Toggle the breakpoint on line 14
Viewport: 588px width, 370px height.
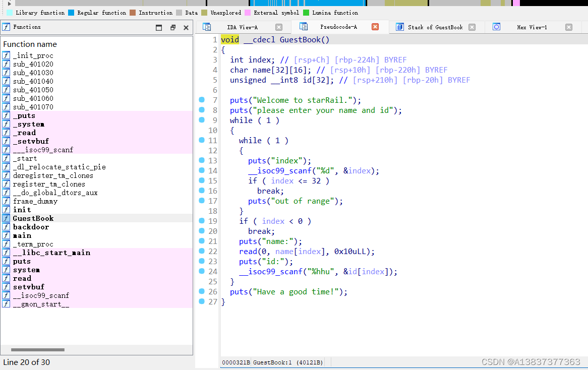point(202,170)
